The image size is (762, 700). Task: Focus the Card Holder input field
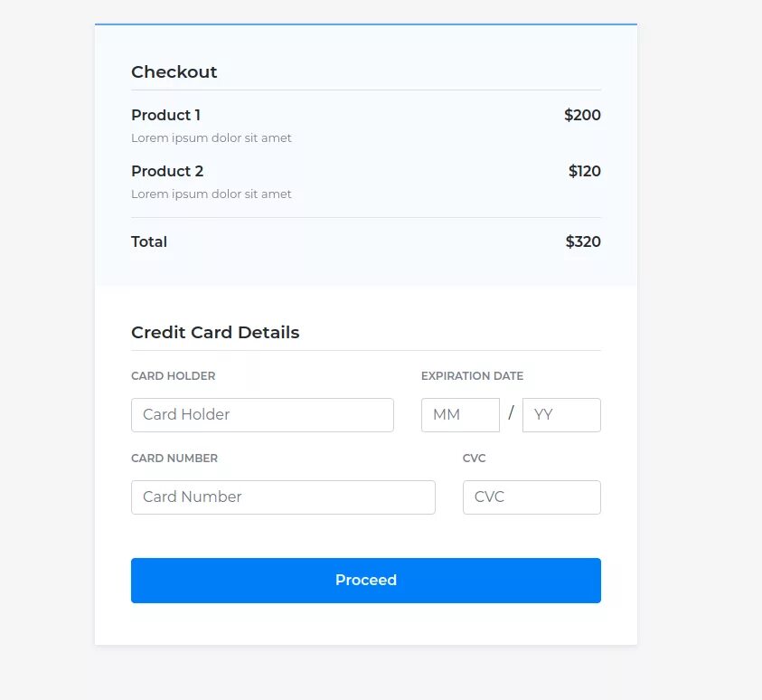click(262, 415)
